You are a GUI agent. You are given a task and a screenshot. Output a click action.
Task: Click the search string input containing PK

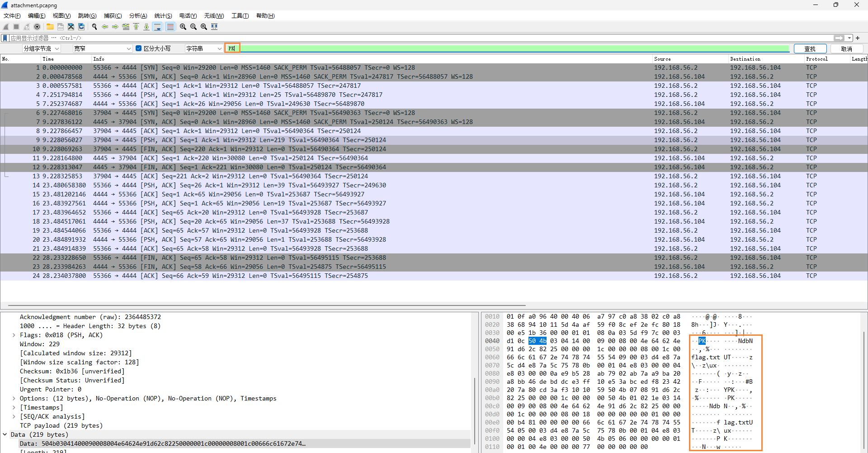[507, 48]
